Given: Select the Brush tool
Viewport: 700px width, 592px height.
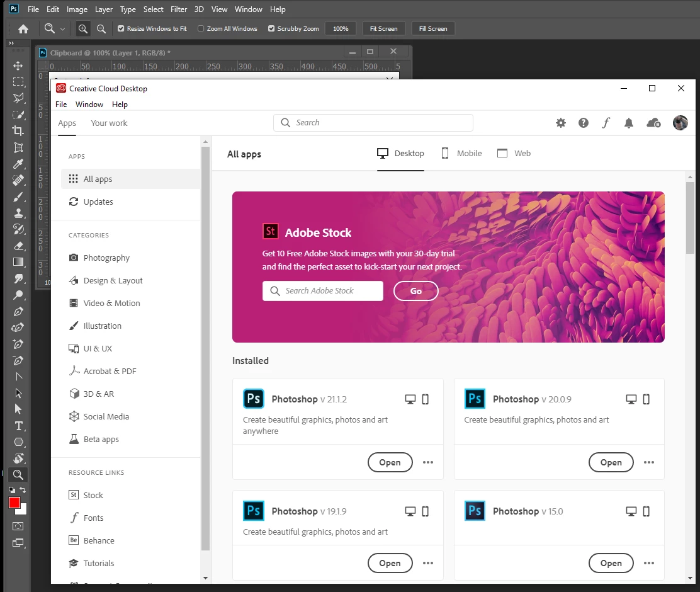Looking at the screenshot, I should click(x=18, y=196).
